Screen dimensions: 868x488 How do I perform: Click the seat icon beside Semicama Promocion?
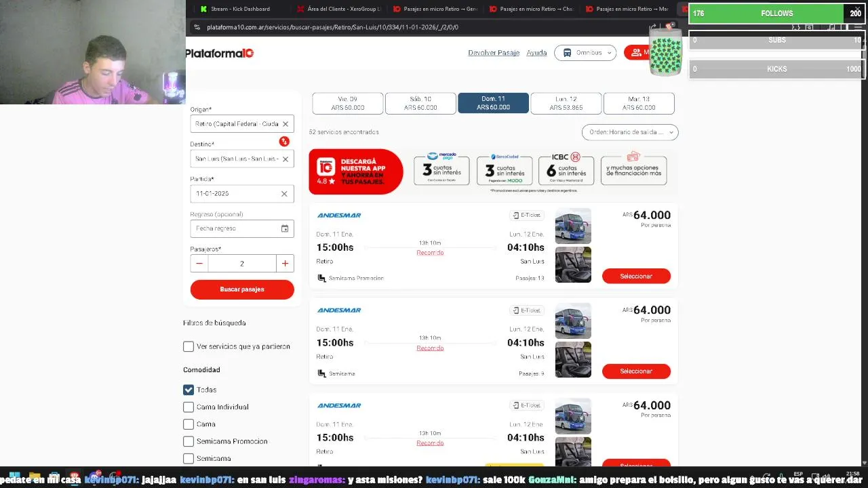point(321,278)
